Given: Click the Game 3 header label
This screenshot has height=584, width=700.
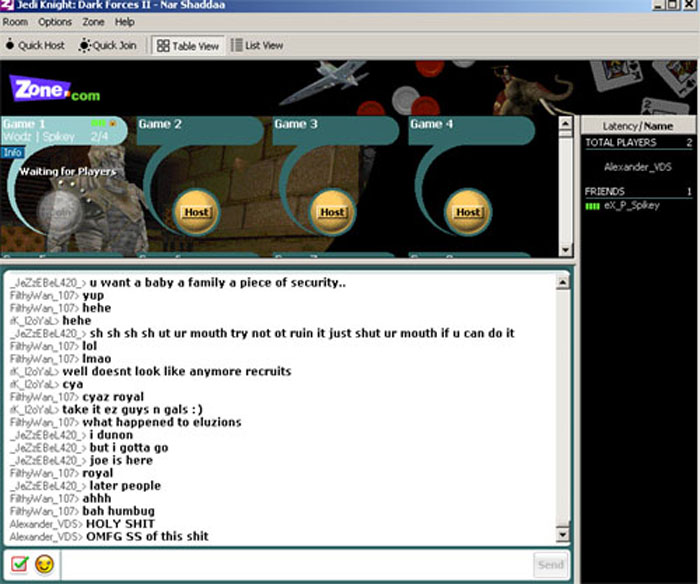Looking at the screenshot, I should (296, 124).
